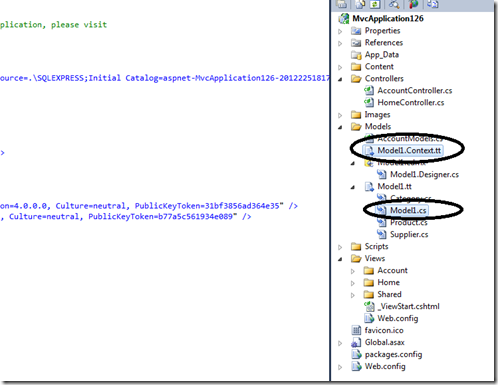Collapse the Models folder

click(340, 127)
